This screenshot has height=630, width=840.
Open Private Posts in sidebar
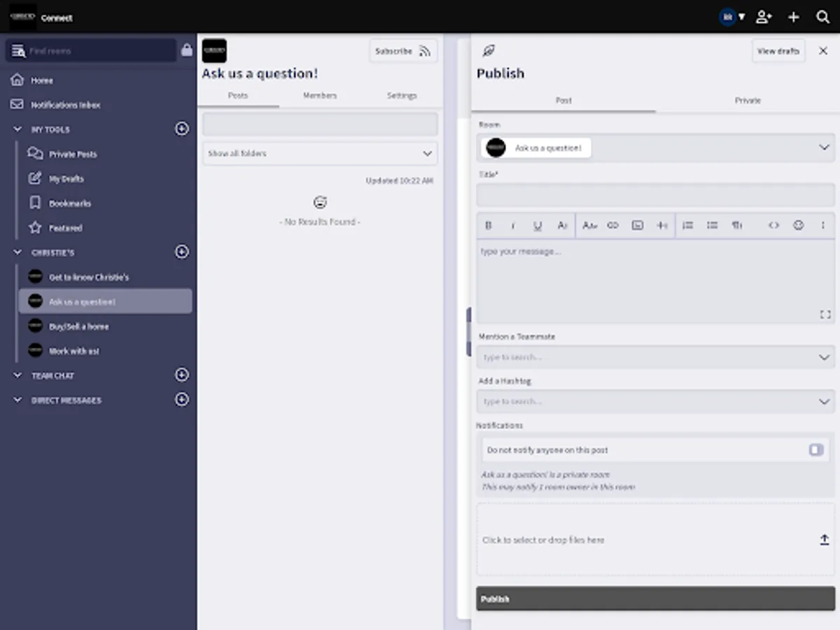coord(73,154)
